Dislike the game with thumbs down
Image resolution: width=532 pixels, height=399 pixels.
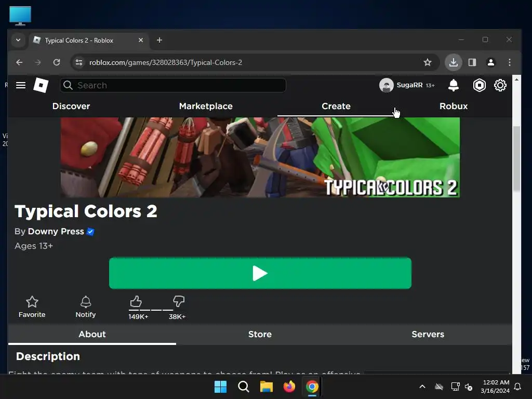pyautogui.click(x=179, y=301)
